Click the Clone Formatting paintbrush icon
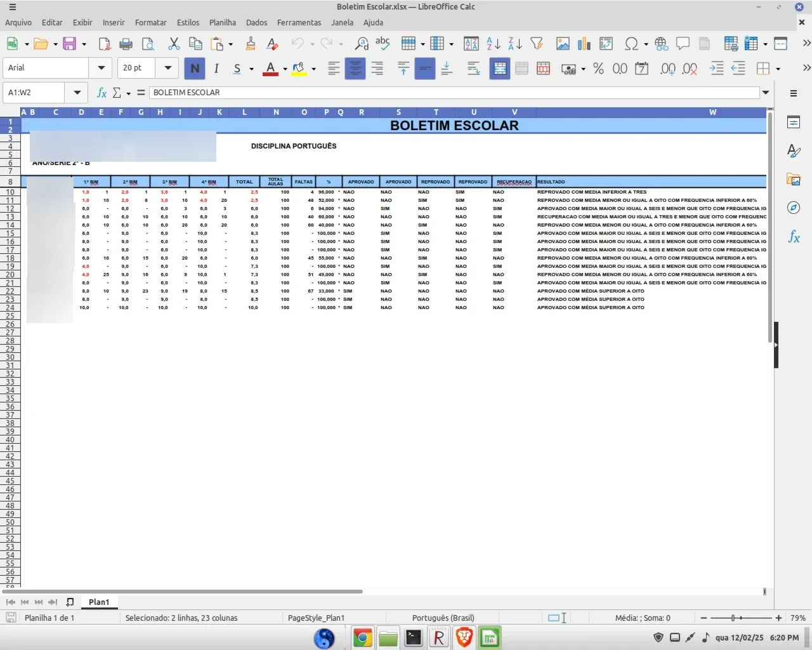812x650 pixels. [251, 43]
